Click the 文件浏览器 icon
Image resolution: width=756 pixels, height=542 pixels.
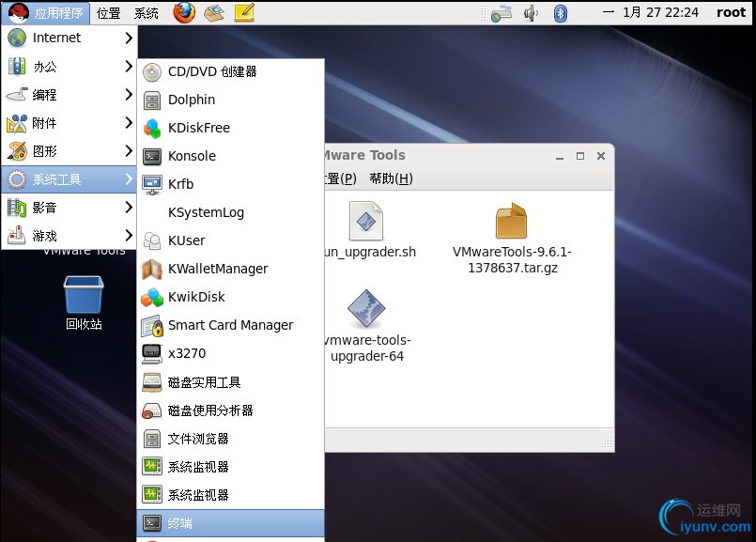152,439
